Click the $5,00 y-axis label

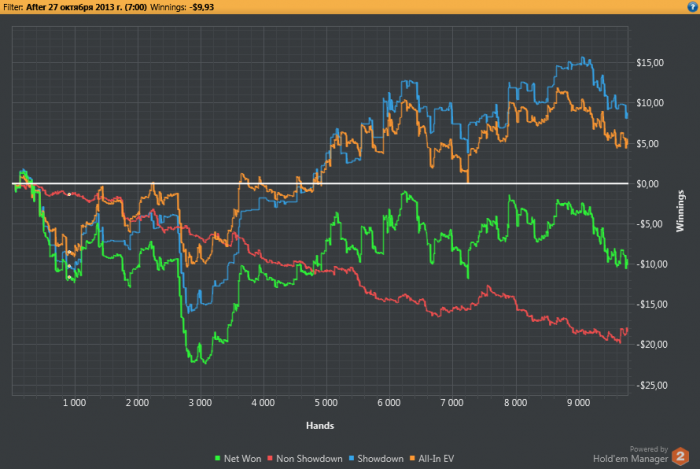tap(647, 144)
